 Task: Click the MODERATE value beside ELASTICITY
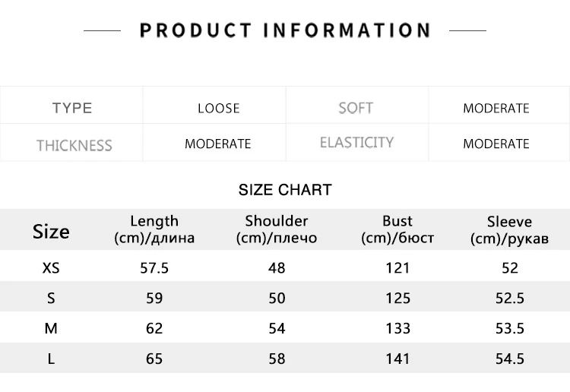[x=496, y=144]
